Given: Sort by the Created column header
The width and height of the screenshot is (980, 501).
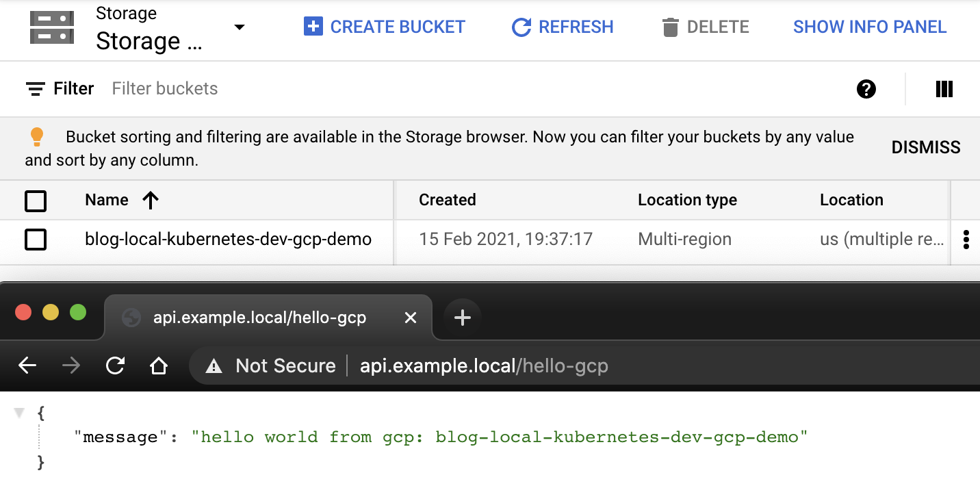Looking at the screenshot, I should coord(448,200).
